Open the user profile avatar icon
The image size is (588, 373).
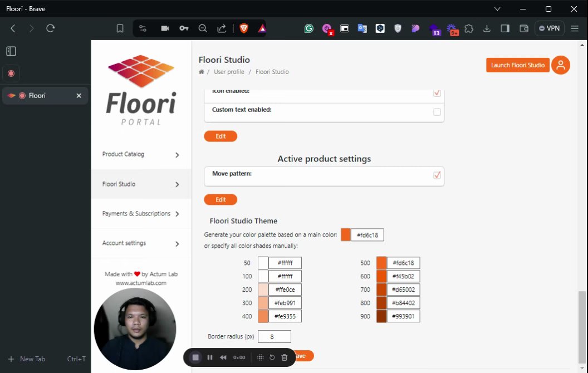point(561,65)
